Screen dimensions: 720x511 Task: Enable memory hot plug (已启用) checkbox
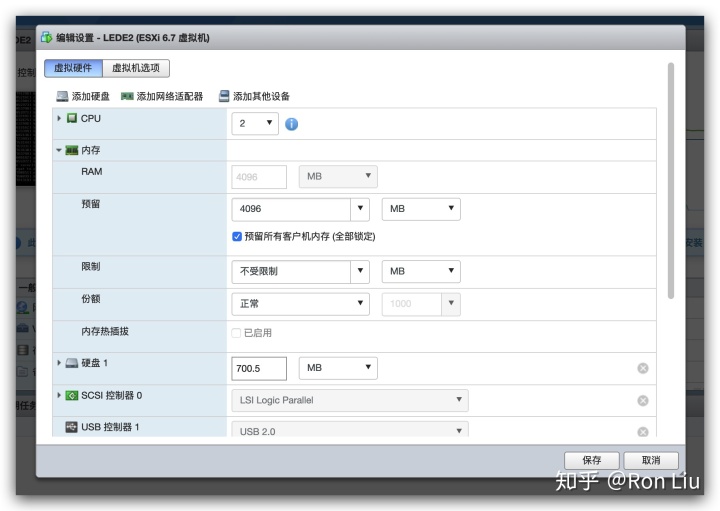pyautogui.click(x=236, y=333)
